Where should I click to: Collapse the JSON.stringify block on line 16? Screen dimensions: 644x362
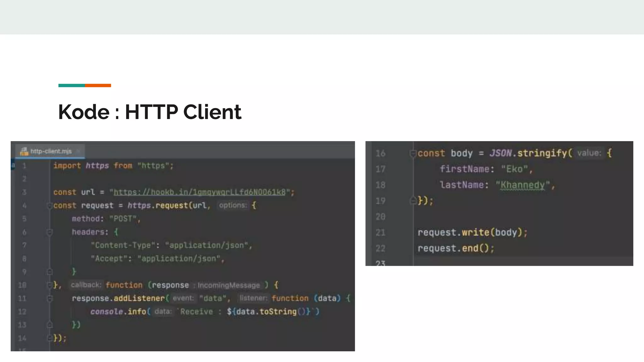(413, 153)
